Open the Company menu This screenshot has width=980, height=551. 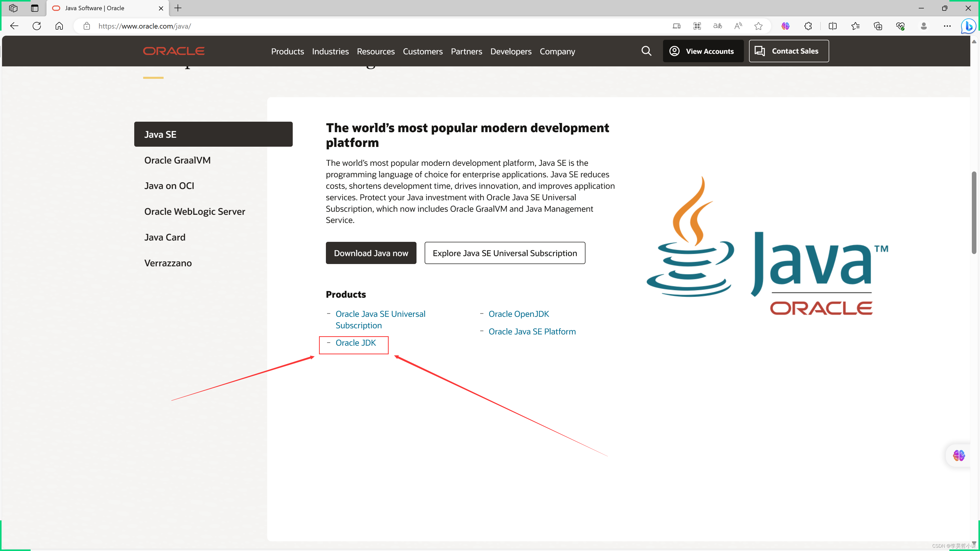(x=557, y=51)
